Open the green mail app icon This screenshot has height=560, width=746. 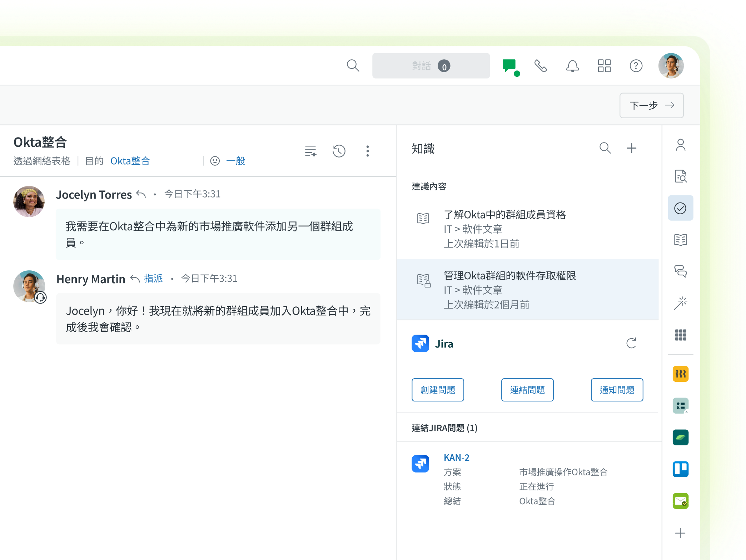click(x=681, y=501)
